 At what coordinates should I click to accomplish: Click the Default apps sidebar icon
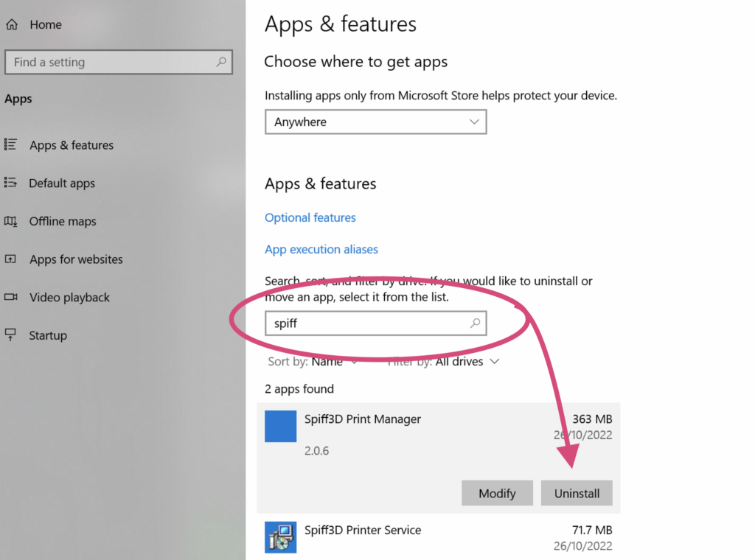pyautogui.click(x=10, y=183)
